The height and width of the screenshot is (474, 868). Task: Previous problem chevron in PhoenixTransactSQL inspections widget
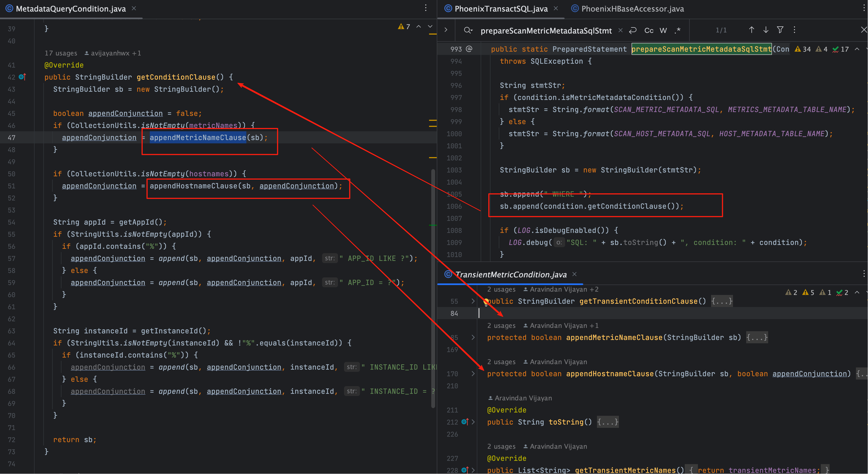(857, 49)
